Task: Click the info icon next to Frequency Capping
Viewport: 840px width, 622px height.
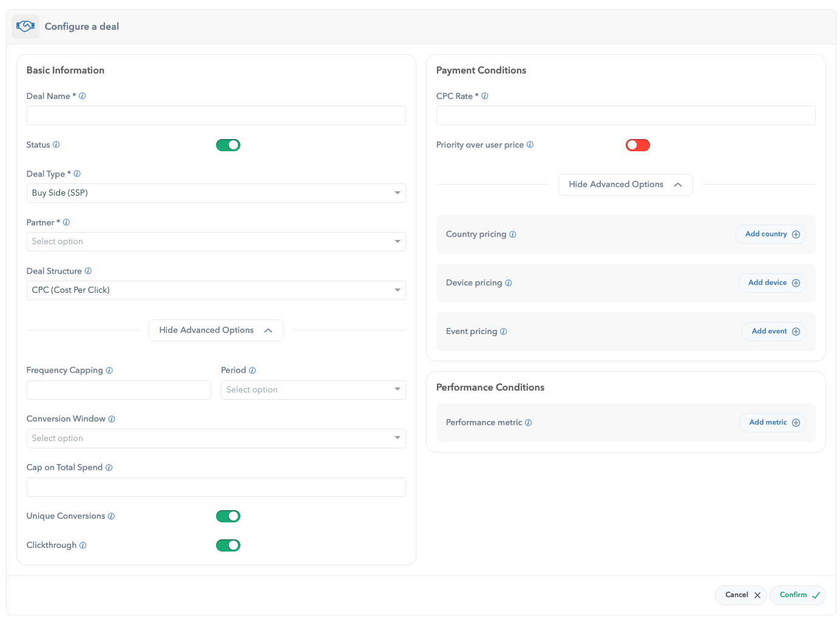Action: (109, 371)
